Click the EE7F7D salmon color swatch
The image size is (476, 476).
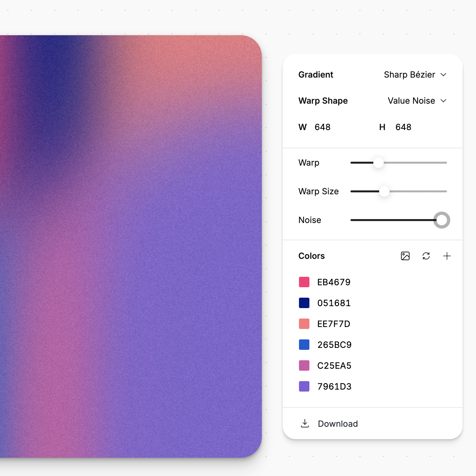(304, 324)
